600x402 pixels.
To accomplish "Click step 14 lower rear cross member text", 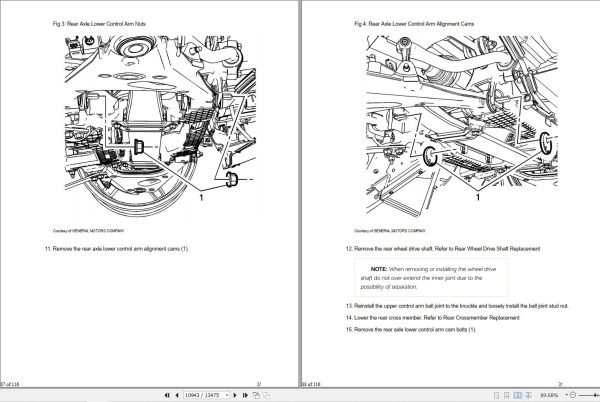I will [432, 317].
